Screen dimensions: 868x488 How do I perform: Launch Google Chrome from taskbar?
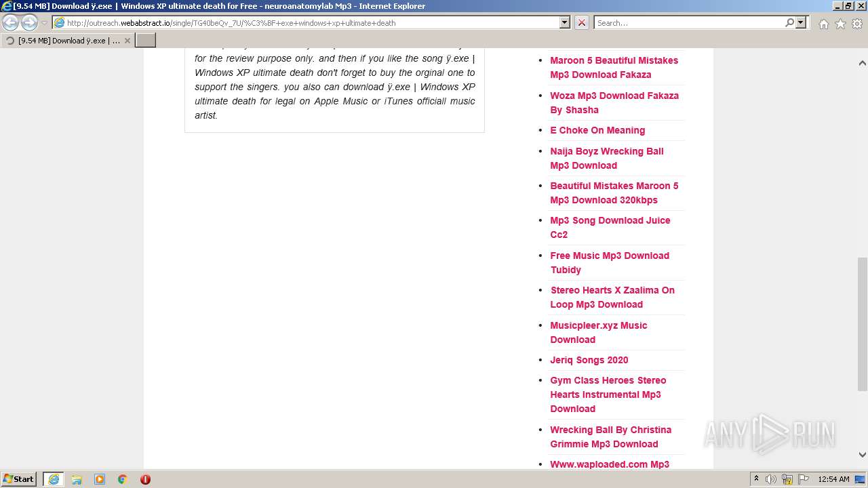pyautogui.click(x=123, y=479)
